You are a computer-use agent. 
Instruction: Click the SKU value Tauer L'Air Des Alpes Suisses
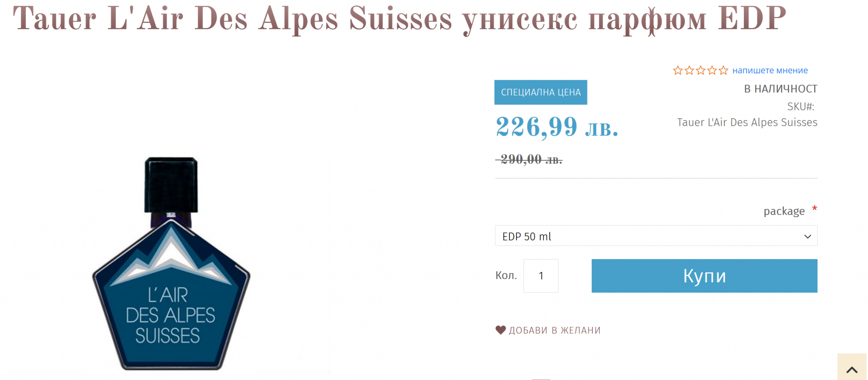(x=747, y=122)
